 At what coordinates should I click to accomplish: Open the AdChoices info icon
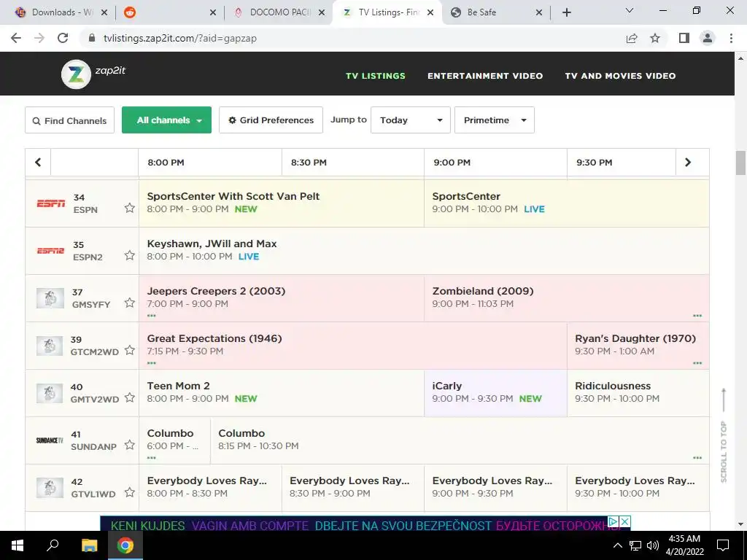pyautogui.click(x=614, y=521)
